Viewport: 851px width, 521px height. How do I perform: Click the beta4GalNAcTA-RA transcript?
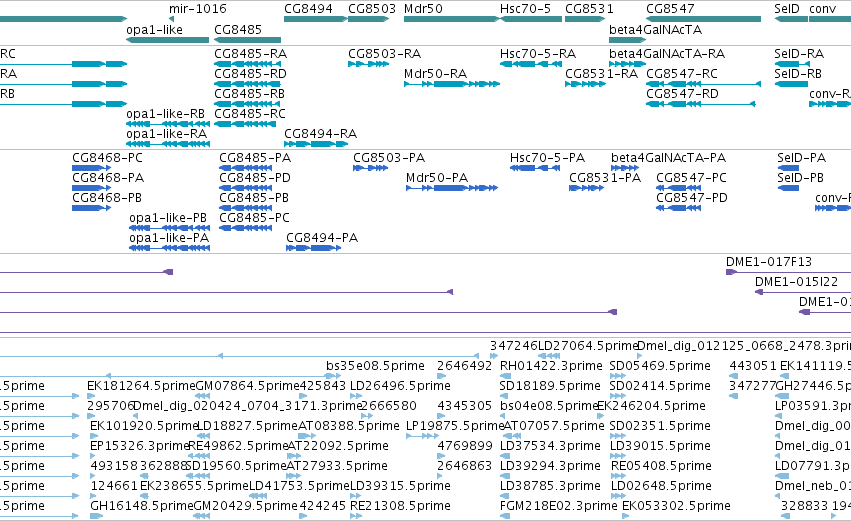tap(627, 64)
